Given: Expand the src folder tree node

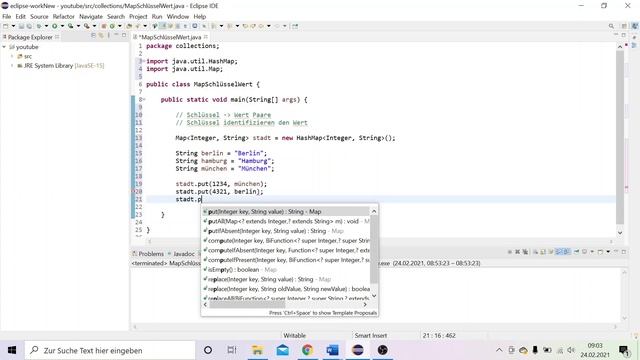Looking at the screenshot, I should (x=12, y=56).
